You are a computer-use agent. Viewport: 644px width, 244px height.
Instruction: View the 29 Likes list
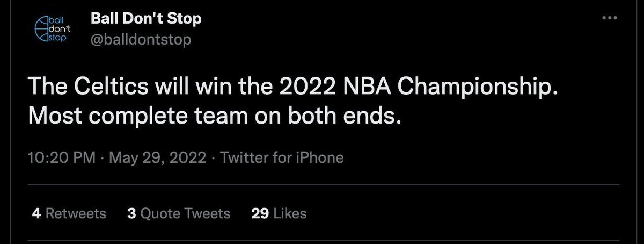(x=279, y=213)
